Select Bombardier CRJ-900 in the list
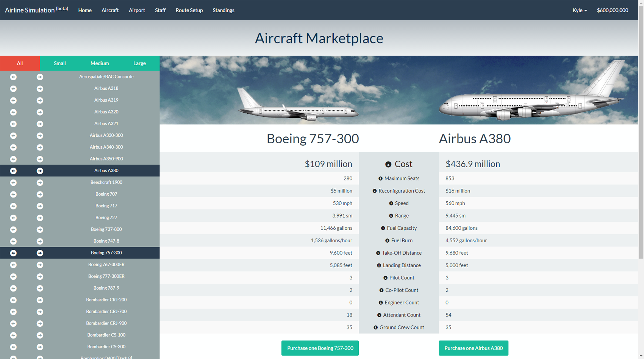This screenshot has height=359, width=644. click(106, 323)
